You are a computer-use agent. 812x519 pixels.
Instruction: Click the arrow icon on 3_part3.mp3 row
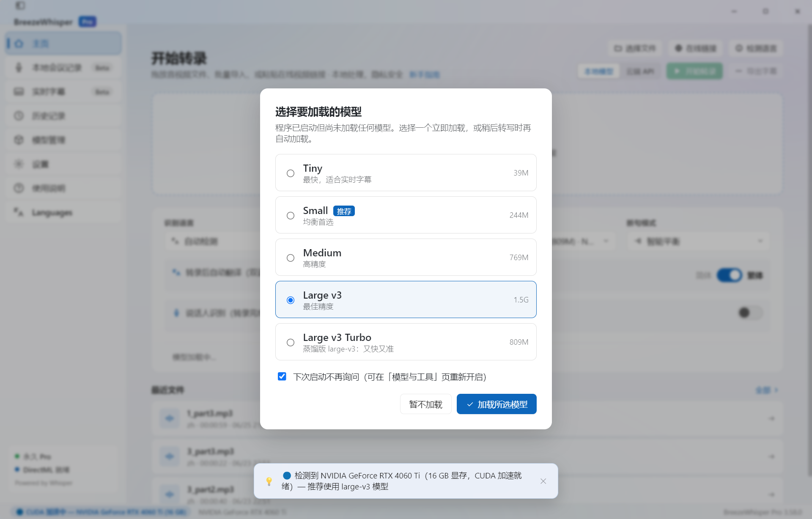(x=772, y=456)
